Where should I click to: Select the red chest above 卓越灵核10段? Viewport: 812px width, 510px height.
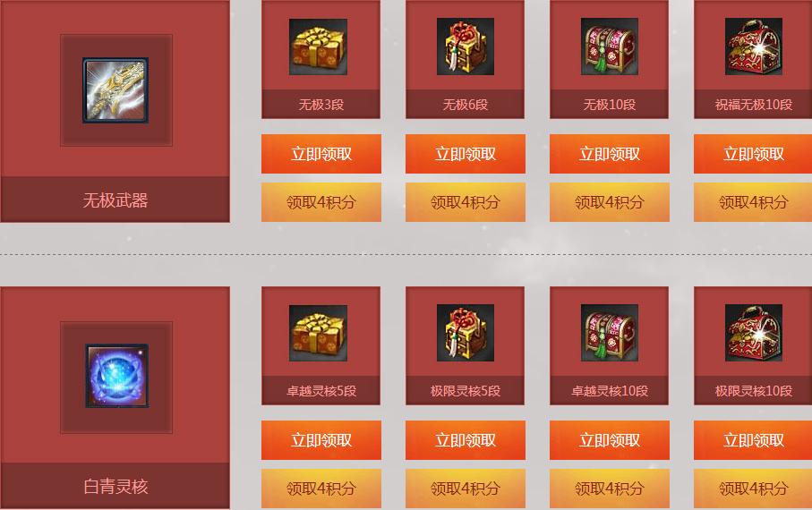[x=609, y=333]
